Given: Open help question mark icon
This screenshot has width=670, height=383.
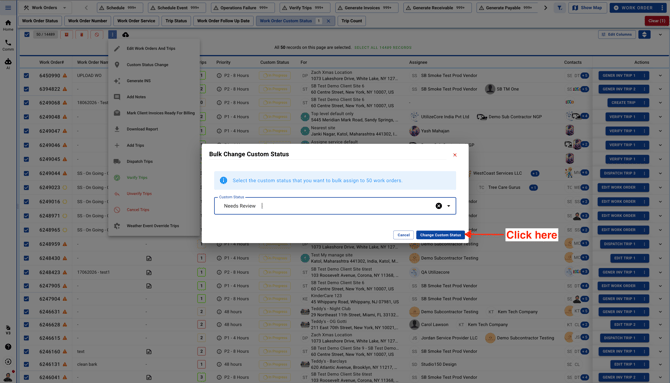Looking at the screenshot, I should click(x=8, y=347).
